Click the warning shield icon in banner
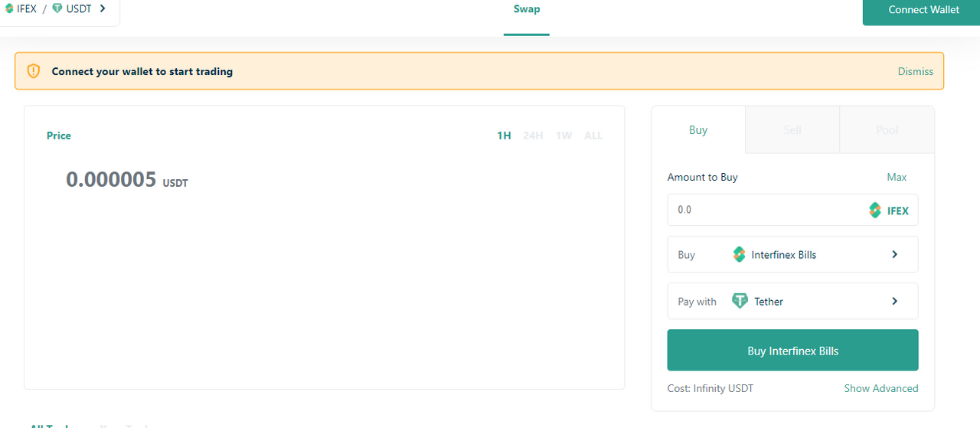Viewport: 980px width, 428px height. tap(33, 71)
